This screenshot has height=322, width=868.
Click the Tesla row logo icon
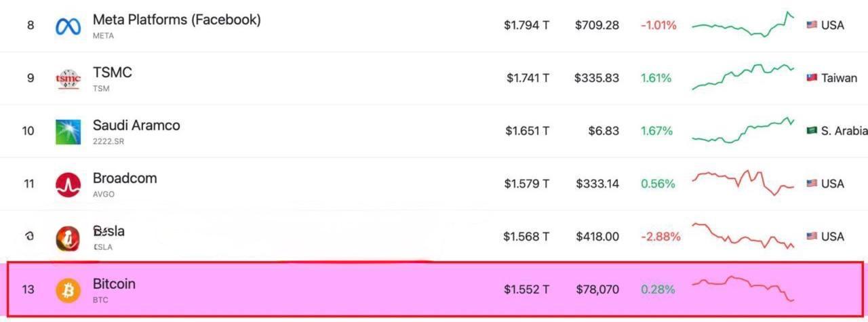point(68,237)
